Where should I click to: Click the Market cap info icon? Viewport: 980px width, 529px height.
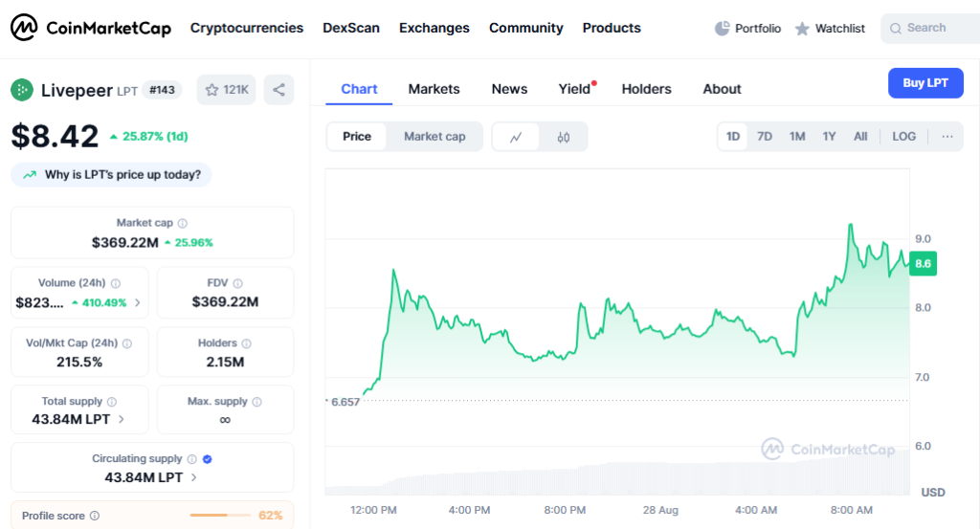click(x=183, y=223)
